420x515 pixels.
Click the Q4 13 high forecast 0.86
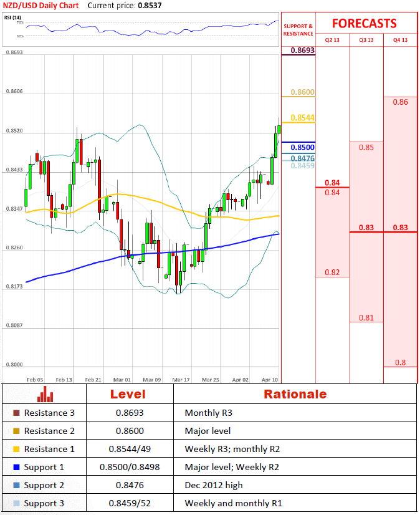(x=400, y=102)
